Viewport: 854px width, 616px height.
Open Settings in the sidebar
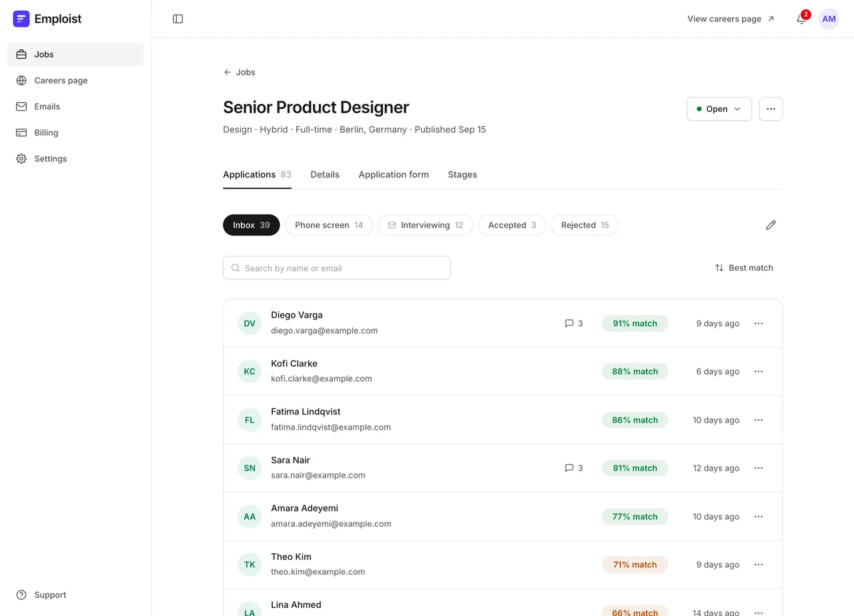pos(75,159)
